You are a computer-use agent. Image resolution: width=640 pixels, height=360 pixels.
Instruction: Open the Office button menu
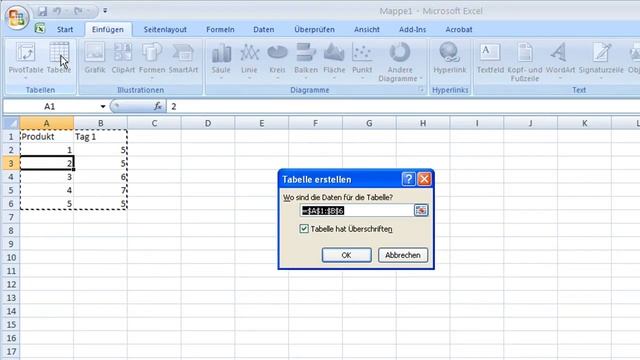[17, 17]
